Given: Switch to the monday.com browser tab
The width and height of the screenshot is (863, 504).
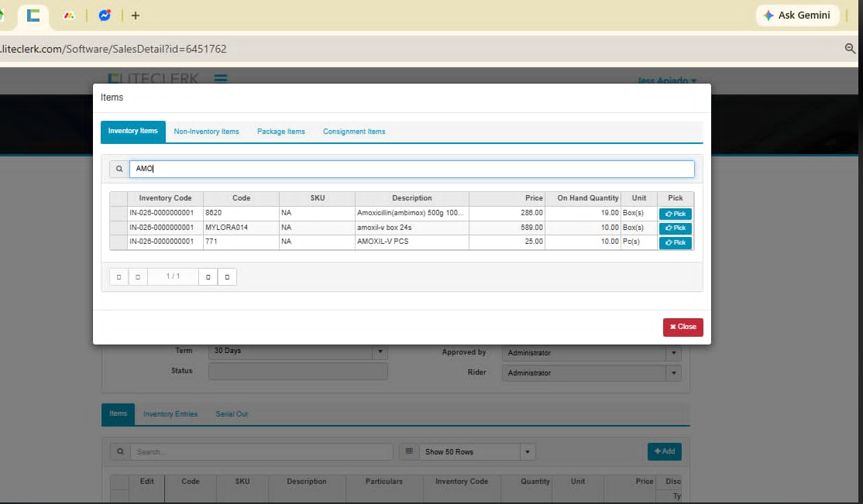Looking at the screenshot, I should point(69,15).
